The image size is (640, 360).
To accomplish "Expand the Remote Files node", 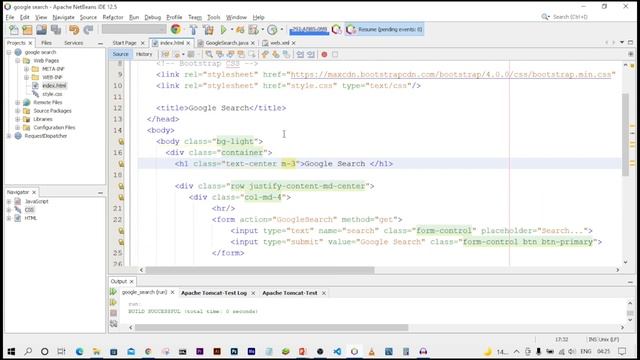I will [18, 102].
